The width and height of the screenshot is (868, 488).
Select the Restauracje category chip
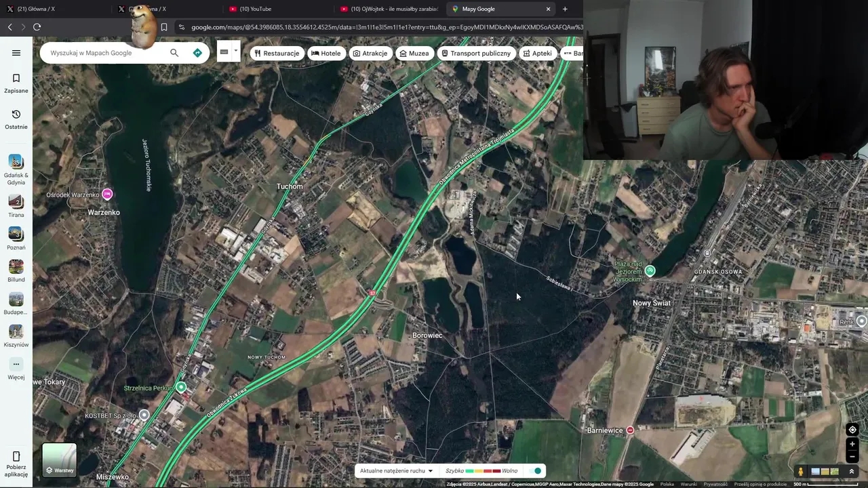point(277,53)
